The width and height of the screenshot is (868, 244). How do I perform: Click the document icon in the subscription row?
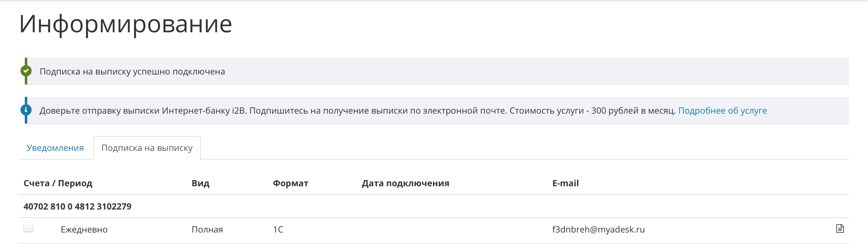840,228
